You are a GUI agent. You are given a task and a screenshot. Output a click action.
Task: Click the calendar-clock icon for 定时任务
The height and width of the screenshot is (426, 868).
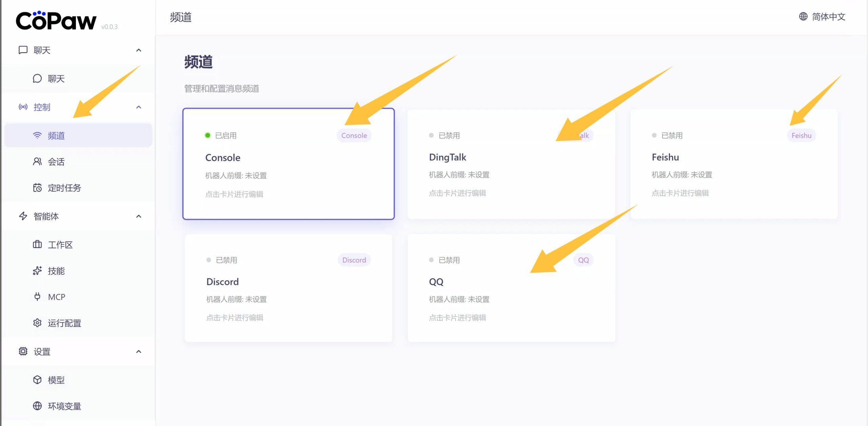coord(37,188)
